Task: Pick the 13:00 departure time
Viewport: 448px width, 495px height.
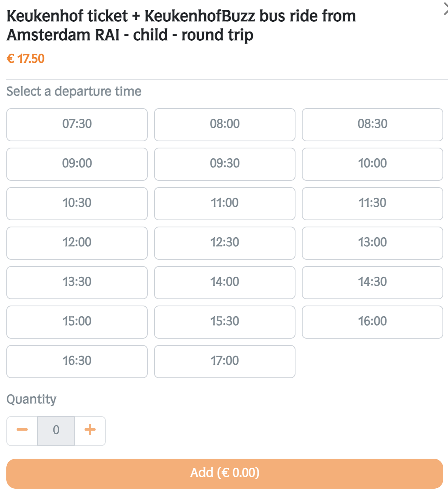Action: [372, 243]
